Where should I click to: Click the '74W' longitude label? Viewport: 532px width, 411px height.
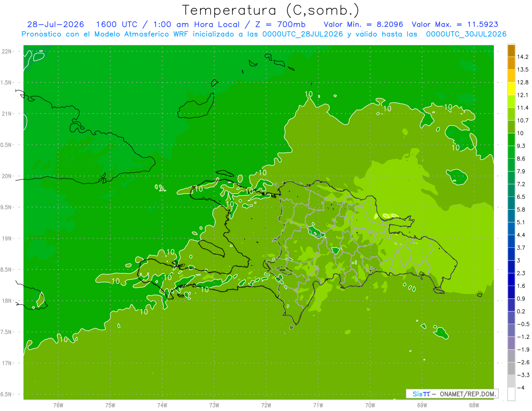coord(162,405)
